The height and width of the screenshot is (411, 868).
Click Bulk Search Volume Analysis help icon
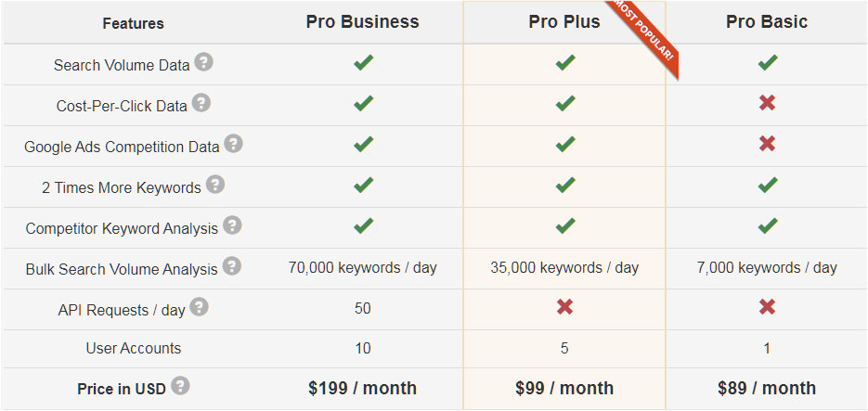click(x=231, y=266)
